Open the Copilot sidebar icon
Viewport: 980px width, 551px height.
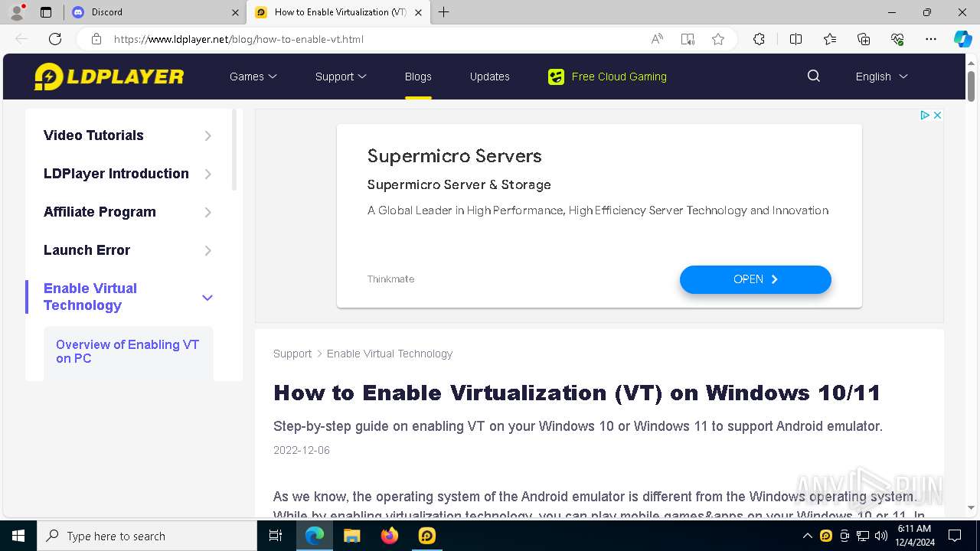tap(962, 39)
